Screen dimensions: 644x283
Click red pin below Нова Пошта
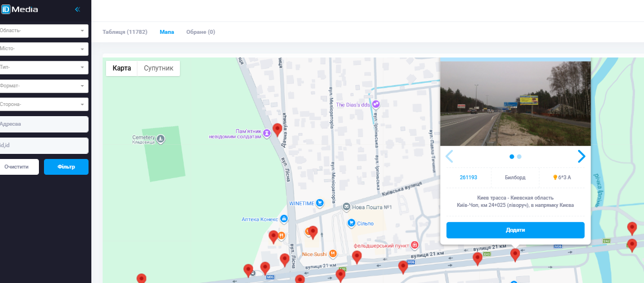coord(357,258)
